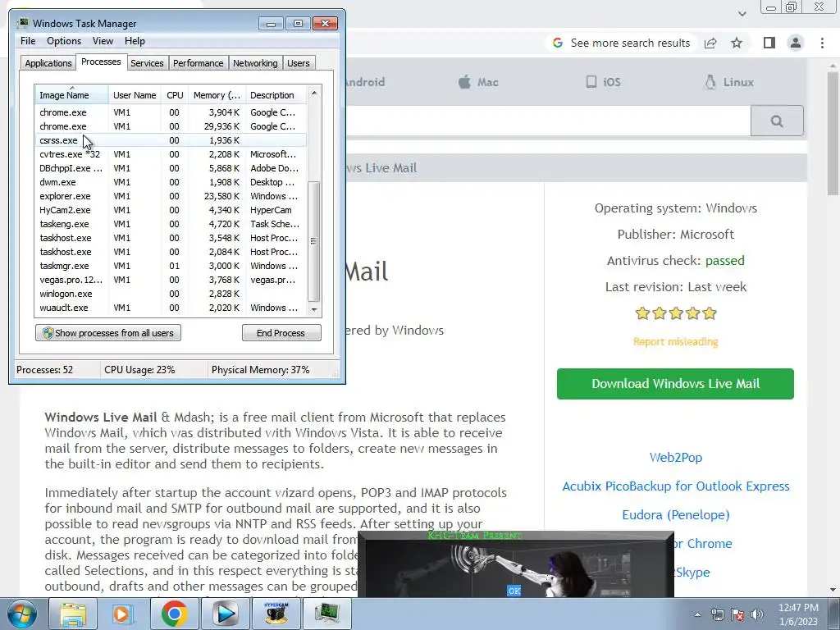Click the process list scrollbar thumb
Viewport: 840px width, 630px height.
314,241
